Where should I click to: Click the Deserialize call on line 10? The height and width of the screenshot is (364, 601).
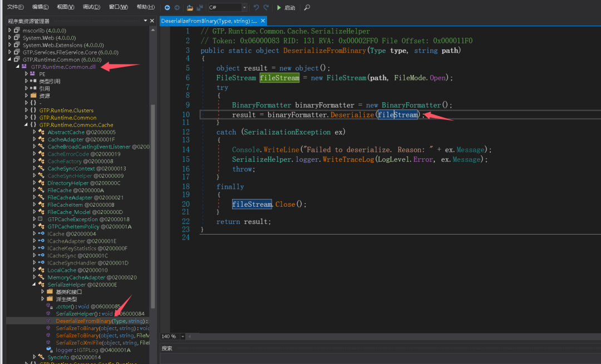click(x=352, y=115)
